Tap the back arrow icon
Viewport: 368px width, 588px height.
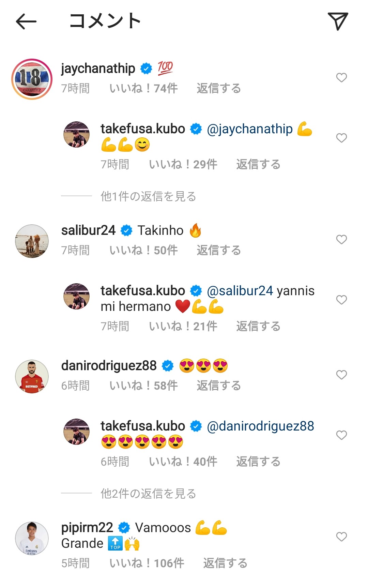click(26, 21)
